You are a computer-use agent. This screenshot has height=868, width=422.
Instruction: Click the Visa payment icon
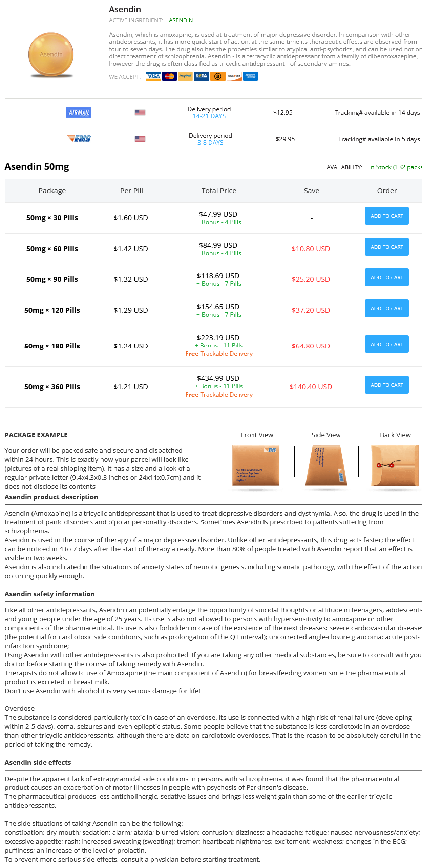pos(153,76)
